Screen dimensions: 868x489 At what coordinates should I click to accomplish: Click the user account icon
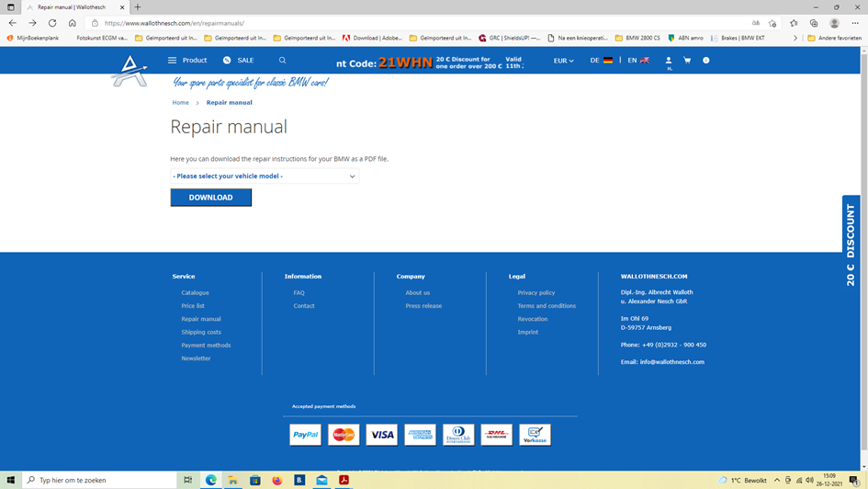(669, 61)
